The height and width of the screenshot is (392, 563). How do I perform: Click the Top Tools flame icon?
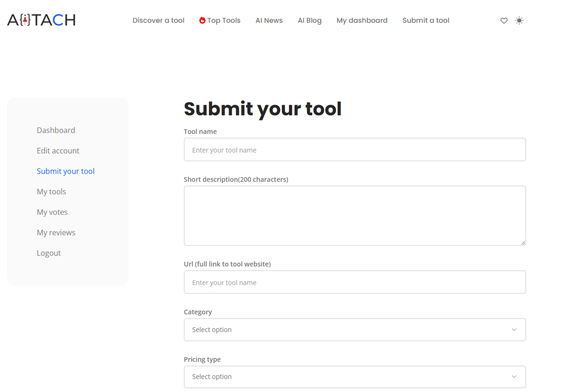click(x=202, y=20)
